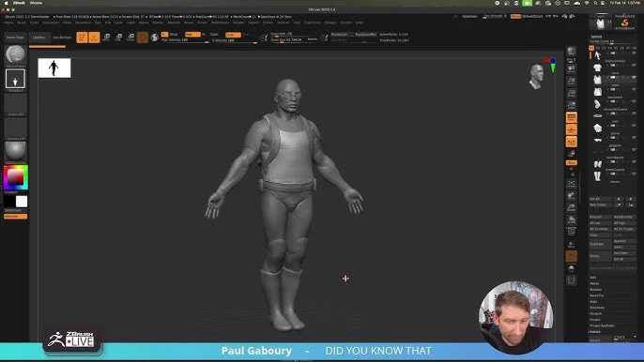Open LightBox browser
The image size is (644, 362).
pyautogui.click(x=39, y=38)
